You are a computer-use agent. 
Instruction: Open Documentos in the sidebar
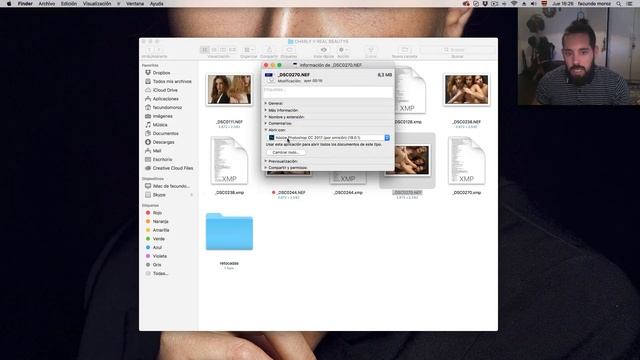click(162, 133)
